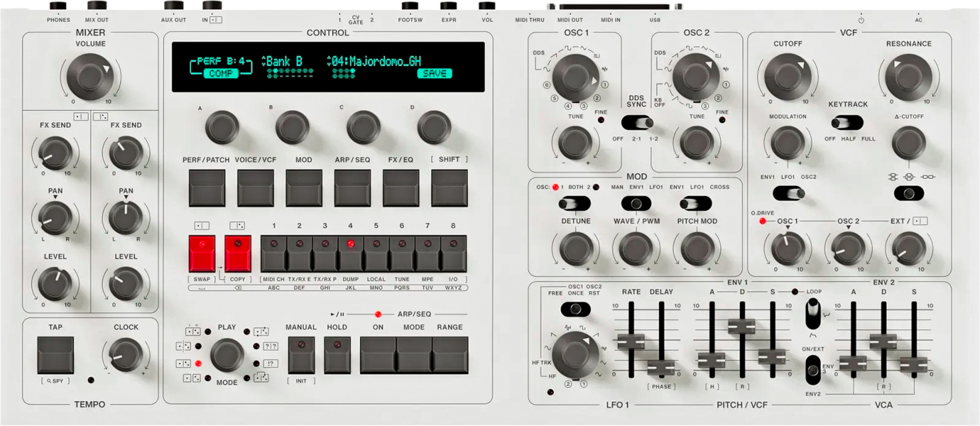Flip the filter type switch under delta-CUTOFF
Image resolution: width=980 pixels, height=426 pixels.
pyautogui.click(x=909, y=193)
